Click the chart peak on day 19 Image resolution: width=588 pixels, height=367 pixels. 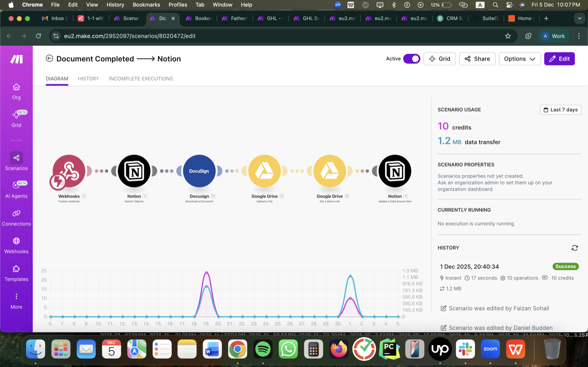pos(207,272)
